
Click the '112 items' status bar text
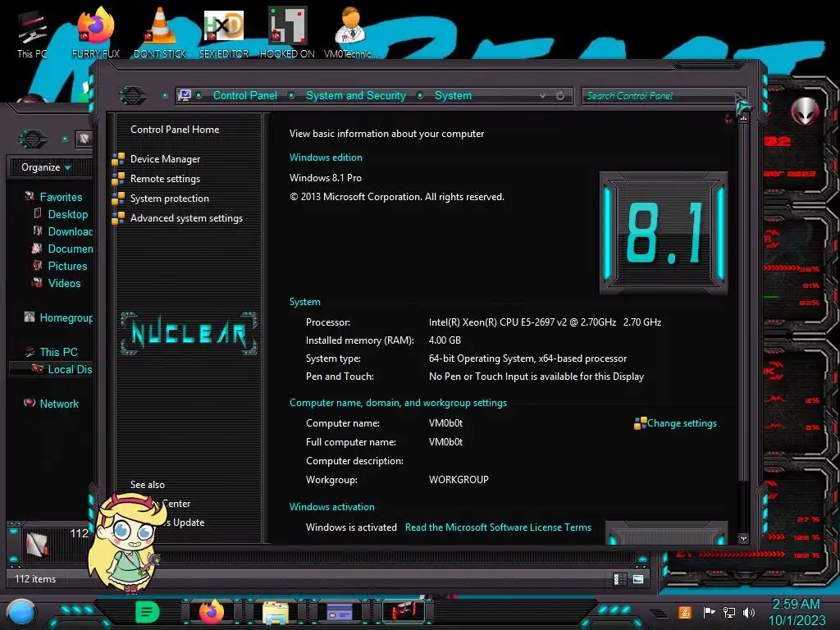35,579
